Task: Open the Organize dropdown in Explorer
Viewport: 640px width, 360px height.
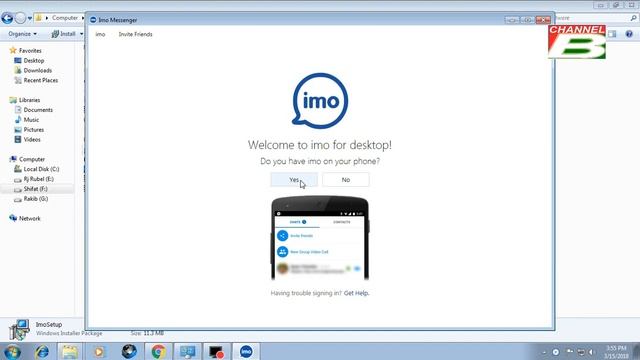Action: click(22, 34)
